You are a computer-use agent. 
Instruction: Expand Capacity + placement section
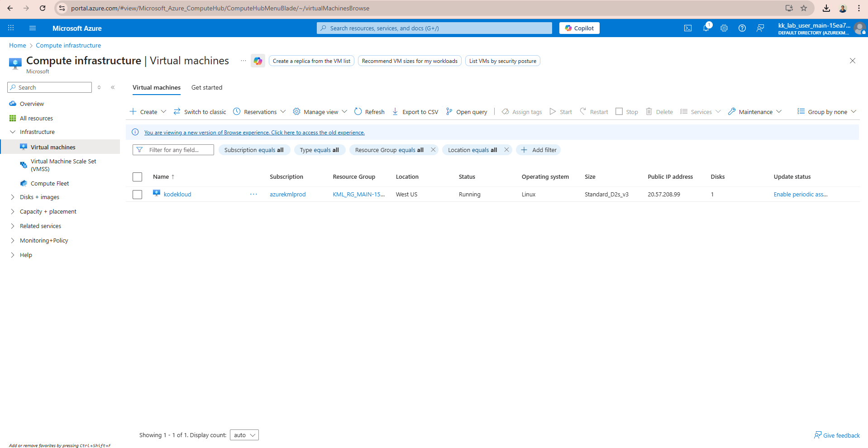(12, 211)
